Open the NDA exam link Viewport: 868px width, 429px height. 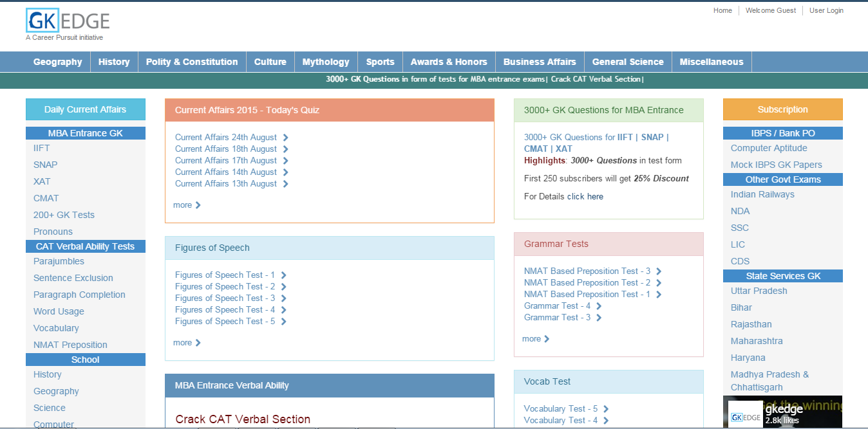tap(741, 211)
